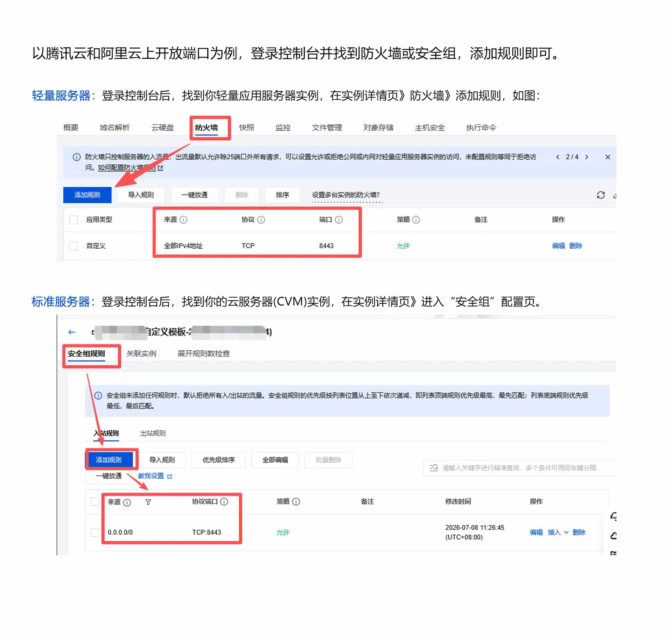Switch to the 出站规则 tab
The width and height of the screenshot is (672, 640).
coord(153,433)
